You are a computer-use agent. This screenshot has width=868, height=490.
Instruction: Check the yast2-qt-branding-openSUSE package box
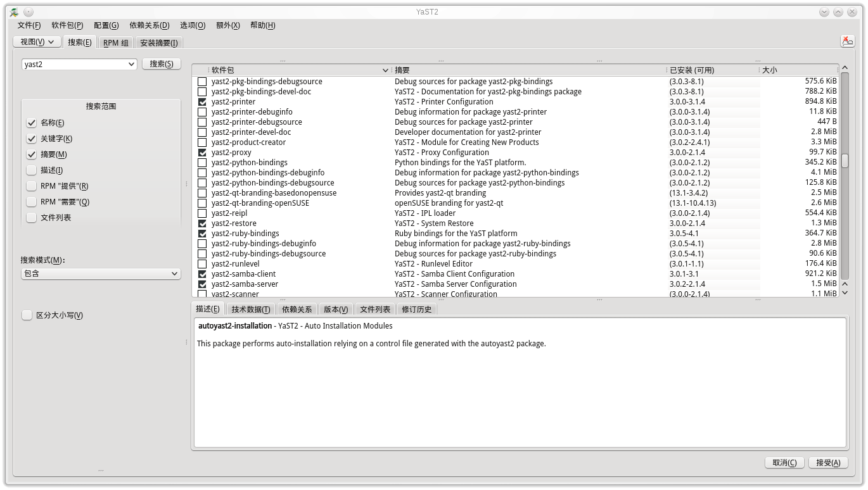(202, 203)
